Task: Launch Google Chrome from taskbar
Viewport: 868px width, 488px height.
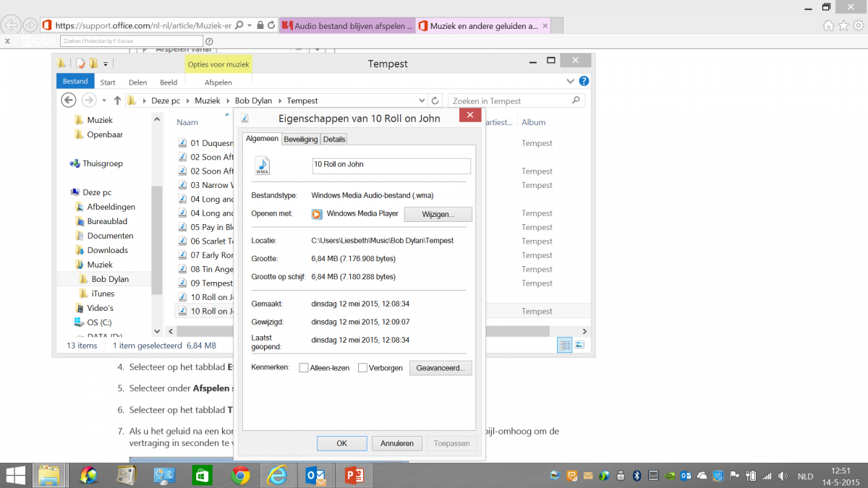Action: point(240,476)
